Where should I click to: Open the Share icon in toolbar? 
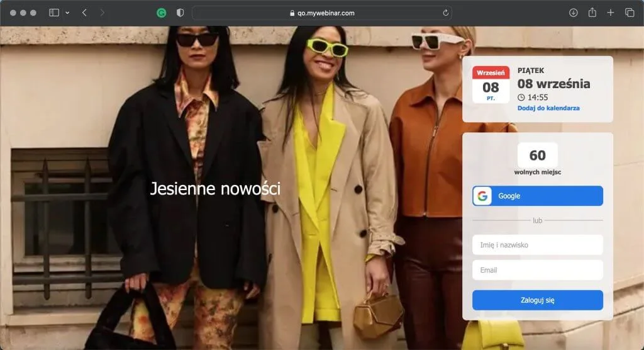[x=592, y=13]
